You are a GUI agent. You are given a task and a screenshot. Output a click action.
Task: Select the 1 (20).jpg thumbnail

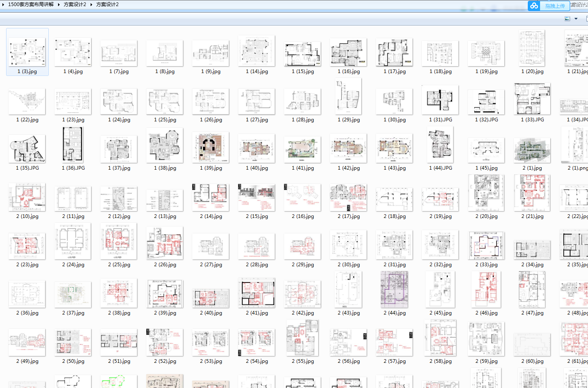[532, 48]
